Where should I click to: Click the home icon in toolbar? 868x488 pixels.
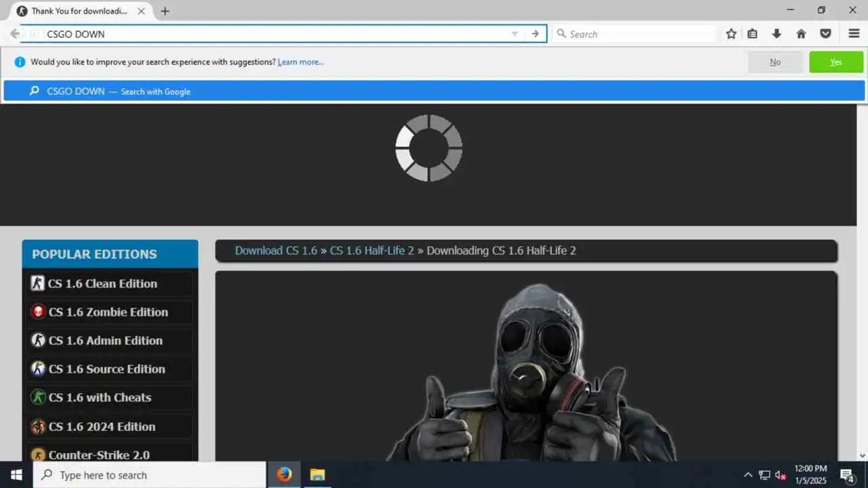[x=801, y=34]
